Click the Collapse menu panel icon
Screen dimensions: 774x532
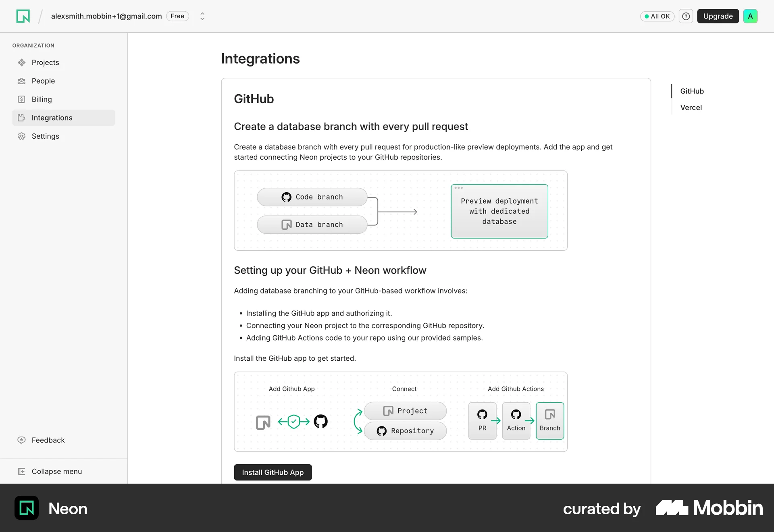(x=22, y=472)
